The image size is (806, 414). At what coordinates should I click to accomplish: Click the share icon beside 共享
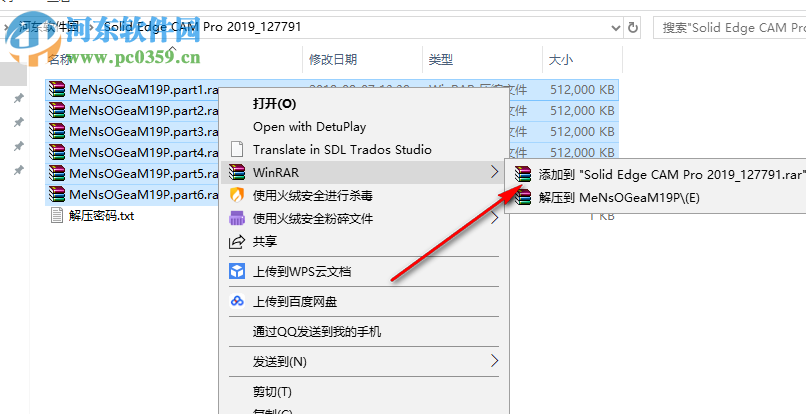coord(237,241)
